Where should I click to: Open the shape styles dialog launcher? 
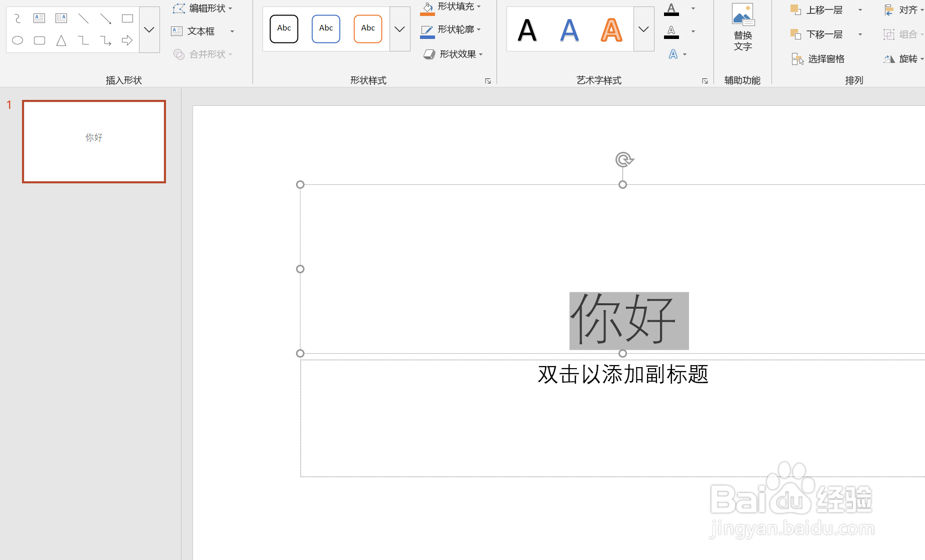488,80
